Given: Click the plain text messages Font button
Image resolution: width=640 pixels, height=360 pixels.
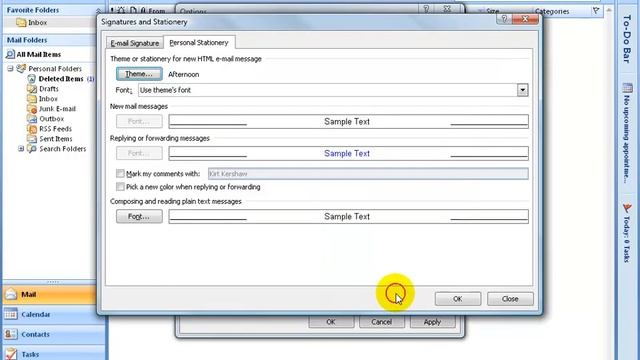Looking at the screenshot, I should [139, 216].
